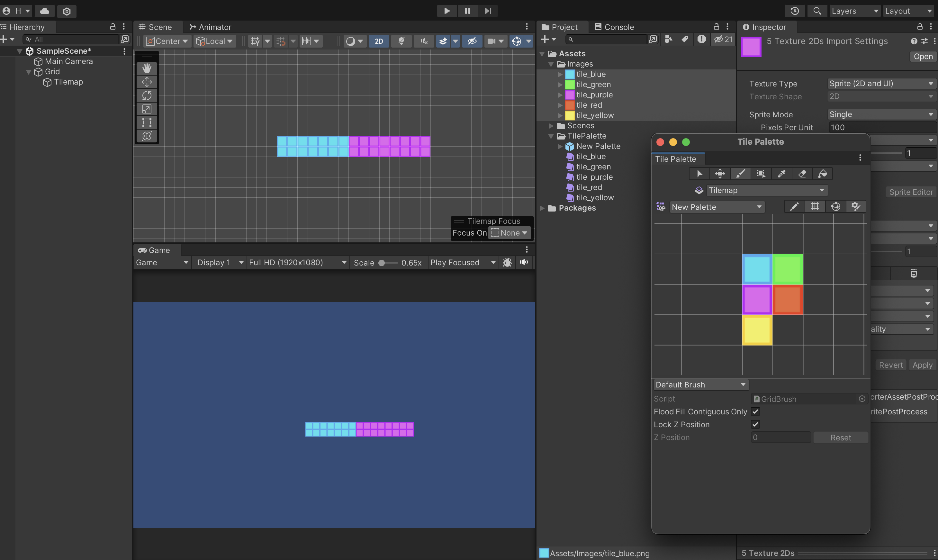This screenshot has height=560, width=938.
Task: Select the Box Fill tool in palette
Action: click(761, 174)
